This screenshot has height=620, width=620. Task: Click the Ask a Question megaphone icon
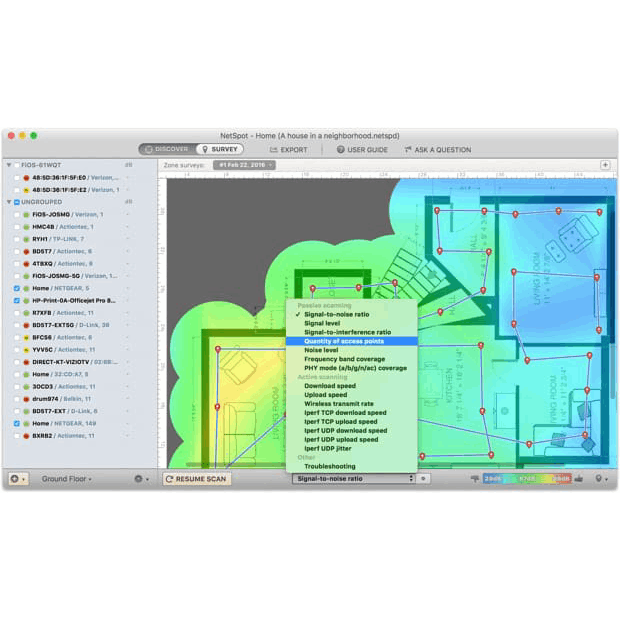point(408,149)
